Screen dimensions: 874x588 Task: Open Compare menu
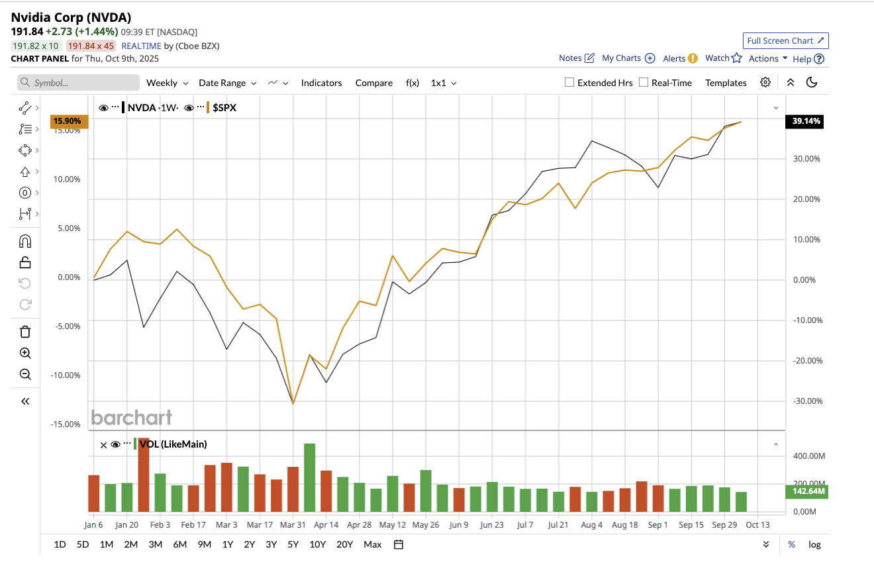(374, 83)
